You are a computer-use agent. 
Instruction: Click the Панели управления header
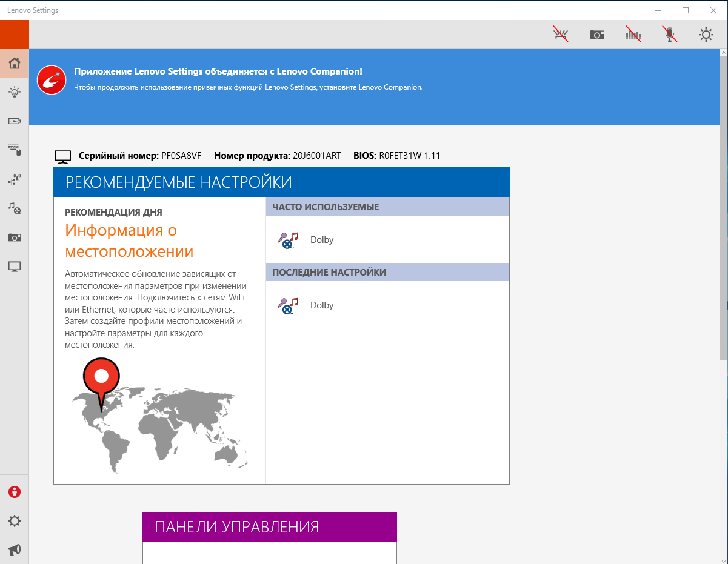[270, 527]
